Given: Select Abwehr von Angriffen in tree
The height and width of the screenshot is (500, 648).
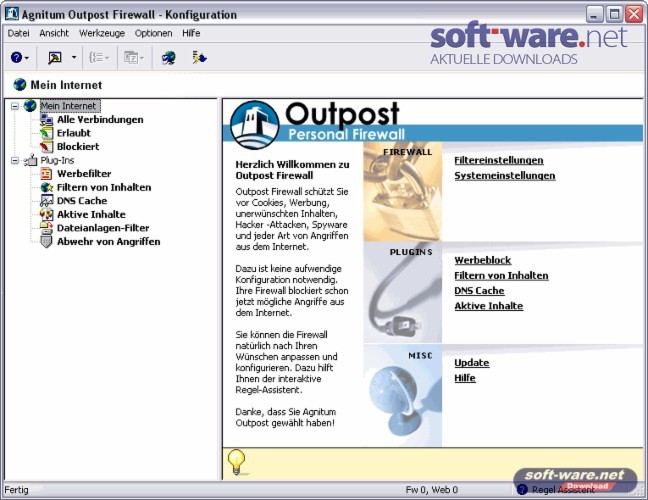Looking at the screenshot, I should pos(108,242).
